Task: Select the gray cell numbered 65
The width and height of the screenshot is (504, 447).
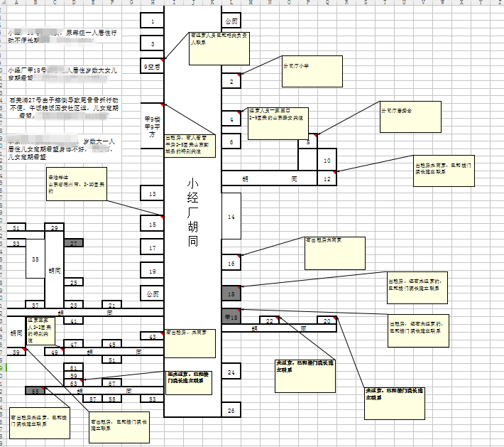Action: coord(37,391)
